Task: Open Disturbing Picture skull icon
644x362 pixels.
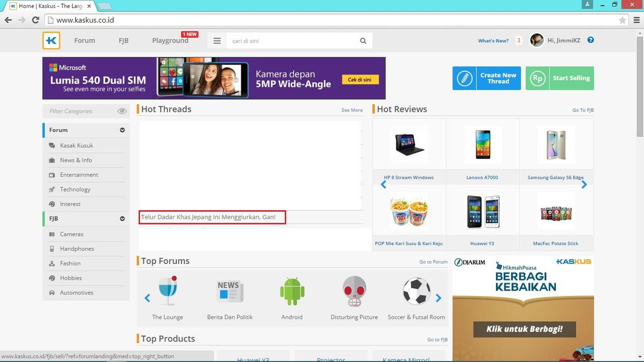Action: (x=354, y=291)
